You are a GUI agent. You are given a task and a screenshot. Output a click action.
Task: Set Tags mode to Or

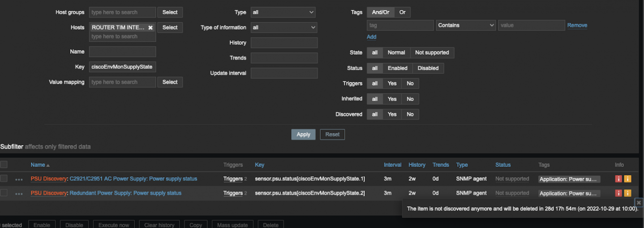coord(402,12)
